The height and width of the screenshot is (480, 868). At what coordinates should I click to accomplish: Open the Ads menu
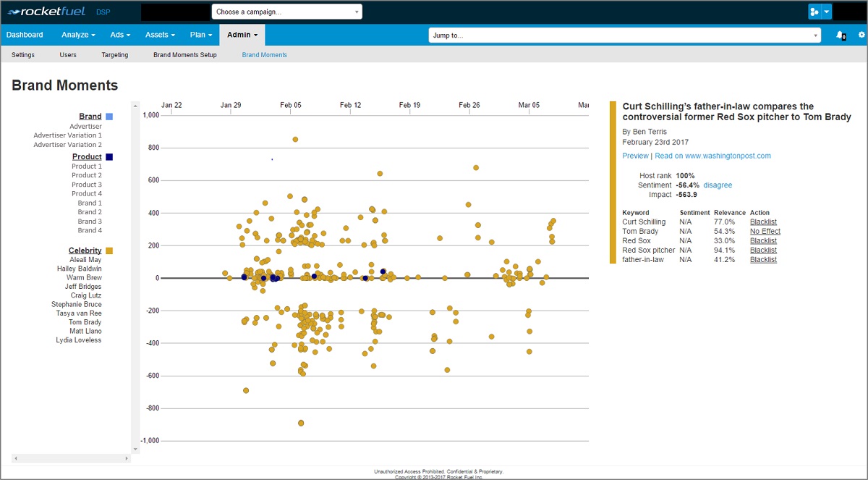pyautogui.click(x=120, y=35)
